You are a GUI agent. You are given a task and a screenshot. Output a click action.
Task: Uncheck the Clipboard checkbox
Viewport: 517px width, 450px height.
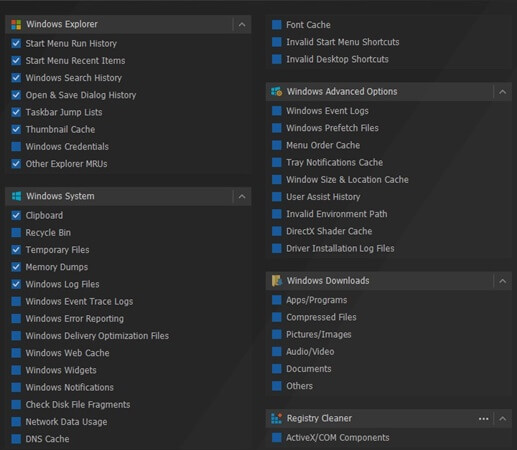click(16, 215)
